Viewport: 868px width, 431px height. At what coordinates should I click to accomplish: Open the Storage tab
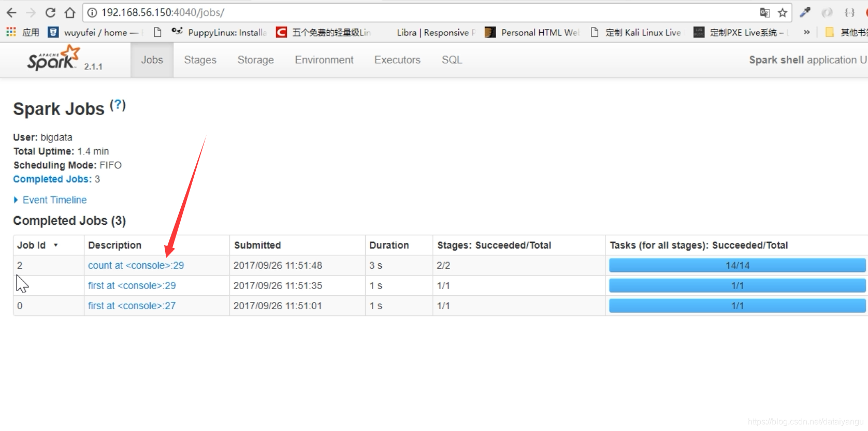tap(256, 60)
